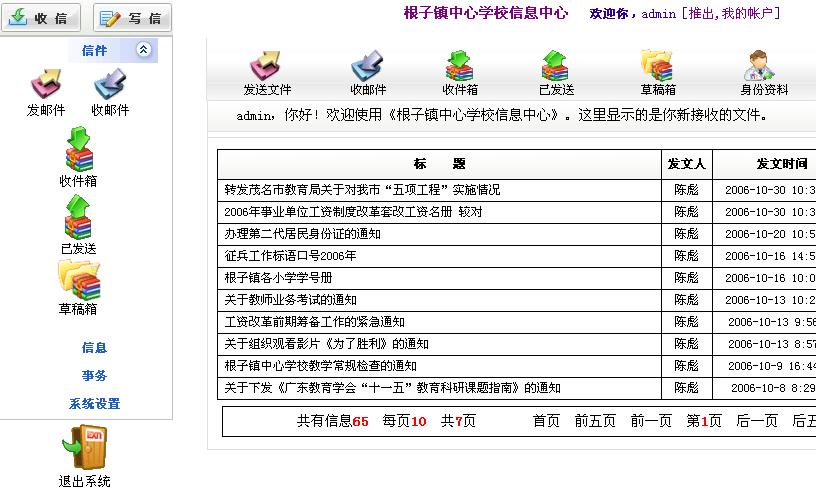Open message 关于组织观看影片《为了胜利》的通知
This screenshot has height=496, width=816.
point(326,344)
